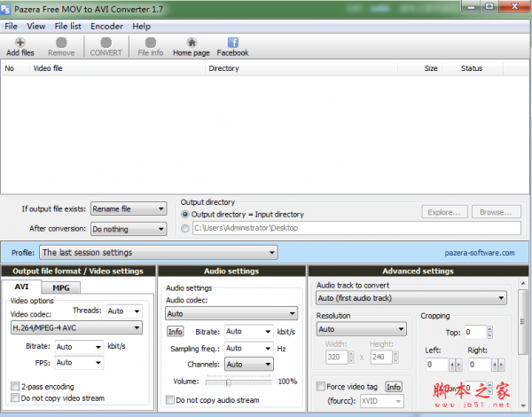
Task: Click Info button next to Force video tag
Action: (393, 387)
